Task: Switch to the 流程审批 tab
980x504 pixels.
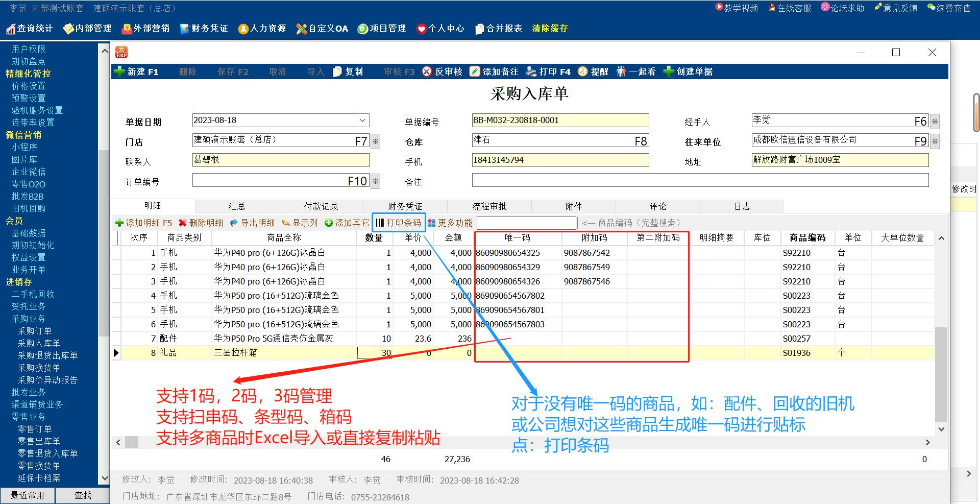Action: point(489,206)
